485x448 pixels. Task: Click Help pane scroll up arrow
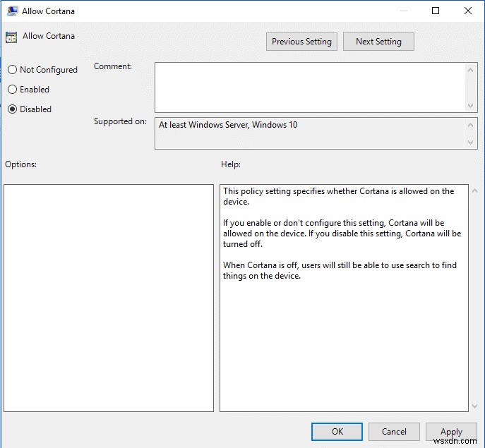click(475, 191)
